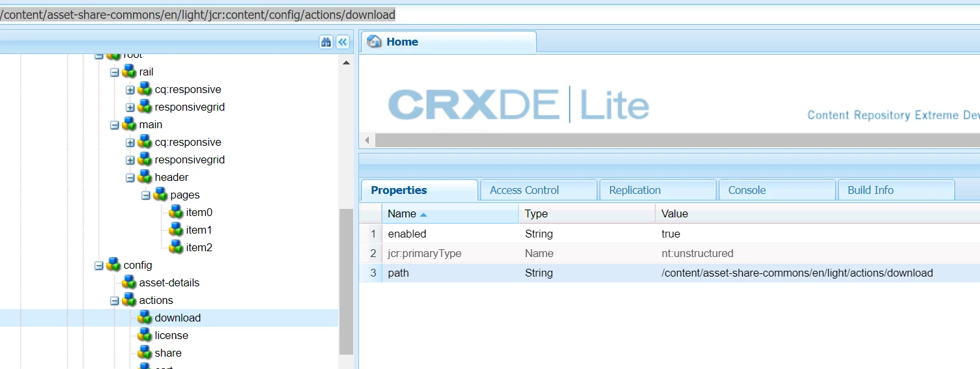Open the Replication tab
The width and height of the screenshot is (980, 369).
(x=657, y=190)
